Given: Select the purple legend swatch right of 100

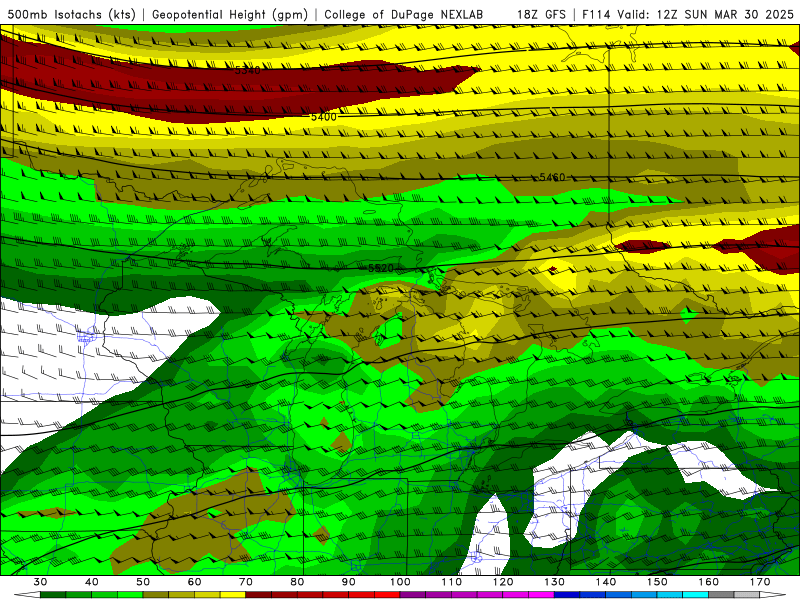Looking at the screenshot, I should (413, 595).
